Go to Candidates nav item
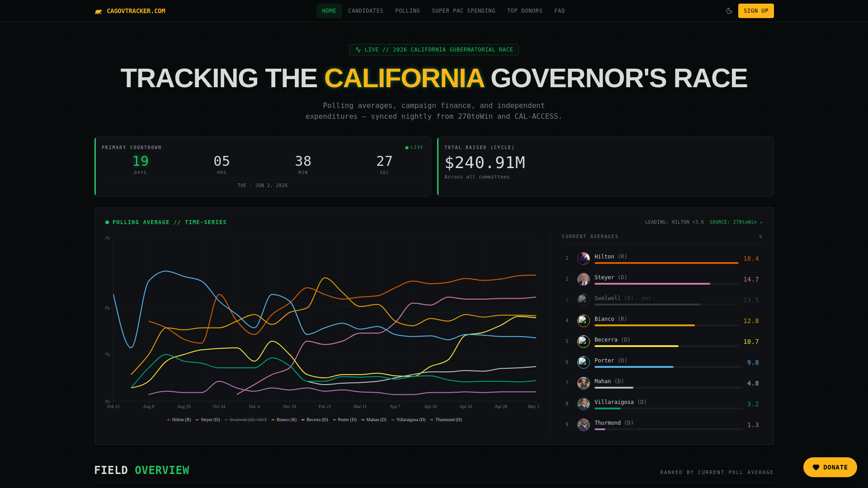This screenshot has height=488, width=868. [x=366, y=11]
